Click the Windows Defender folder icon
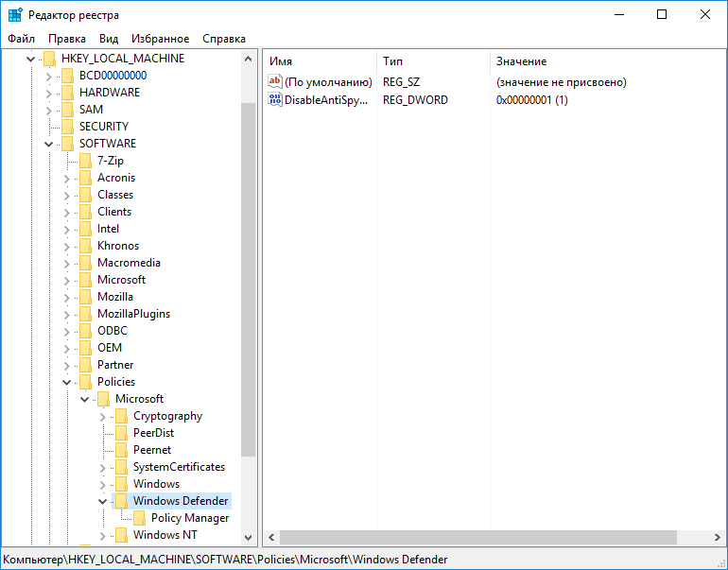 pyautogui.click(x=120, y=501)
